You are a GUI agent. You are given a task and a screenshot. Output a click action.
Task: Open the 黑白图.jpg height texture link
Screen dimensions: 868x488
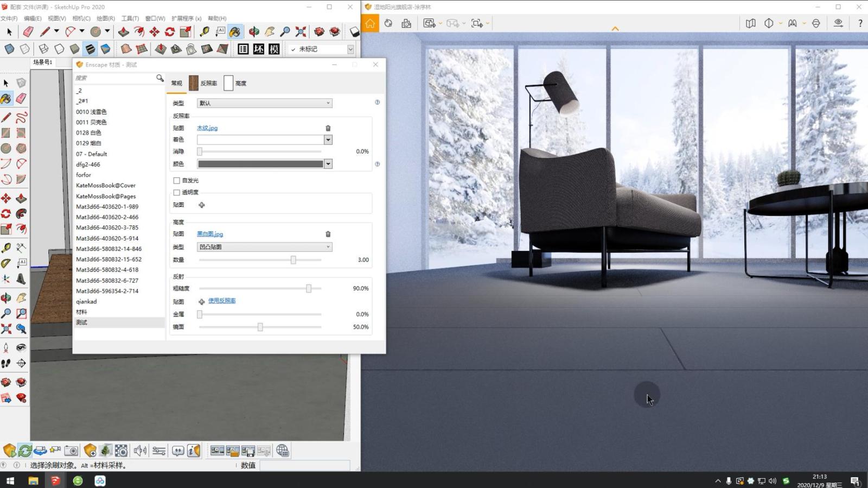(210, 234)
